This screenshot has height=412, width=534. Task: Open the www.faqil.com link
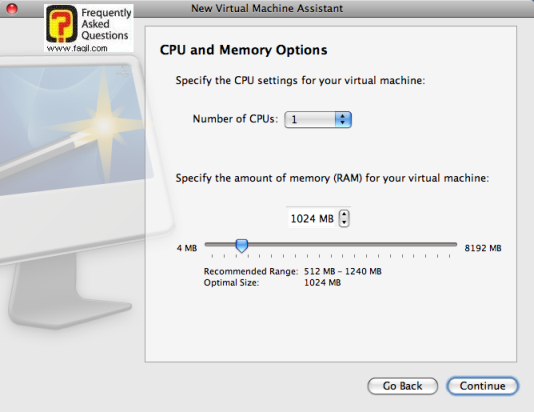tap(77, 48)
